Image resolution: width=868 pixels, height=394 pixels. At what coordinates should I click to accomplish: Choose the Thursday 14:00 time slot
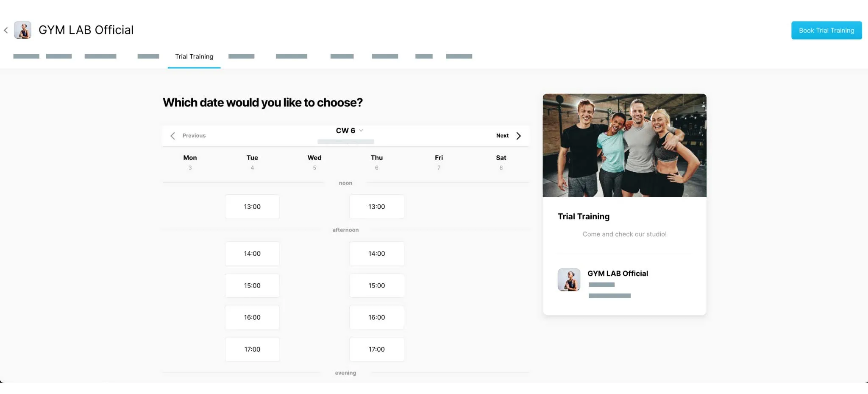click(x=377, y=254)
